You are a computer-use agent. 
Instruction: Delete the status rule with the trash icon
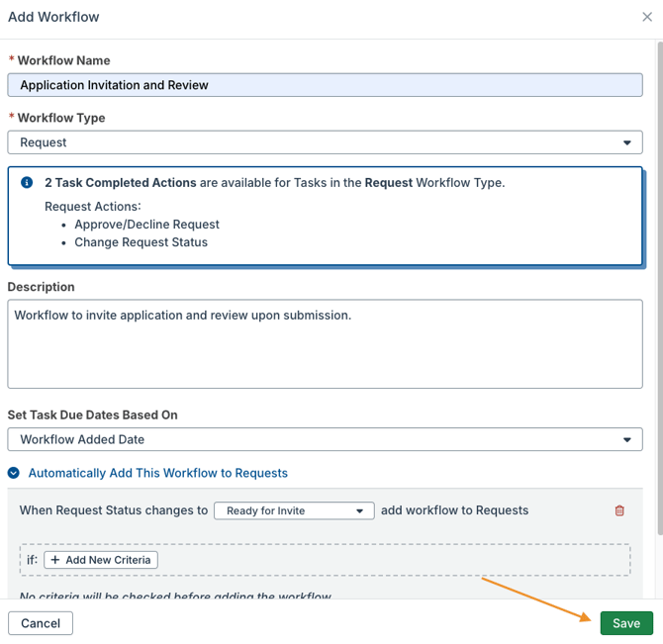click(619, 510)
